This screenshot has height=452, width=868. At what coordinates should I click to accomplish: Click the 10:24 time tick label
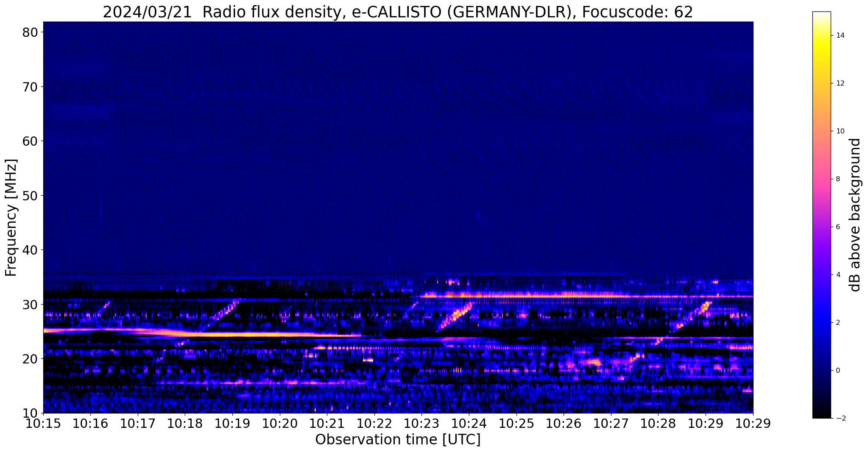[469, 424]
